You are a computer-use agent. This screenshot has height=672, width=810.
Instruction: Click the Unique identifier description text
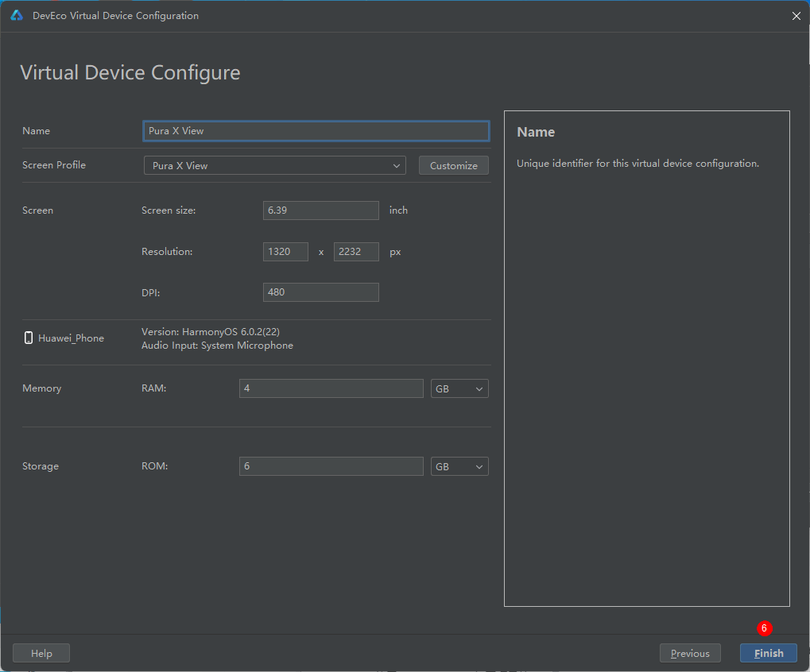coord(638,164)
